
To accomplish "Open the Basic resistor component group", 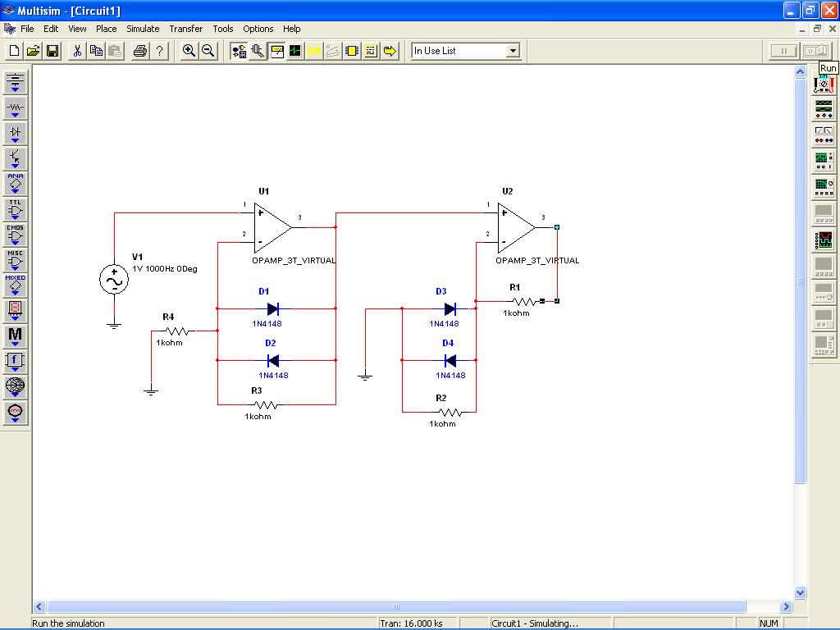I will click(15, 107).
